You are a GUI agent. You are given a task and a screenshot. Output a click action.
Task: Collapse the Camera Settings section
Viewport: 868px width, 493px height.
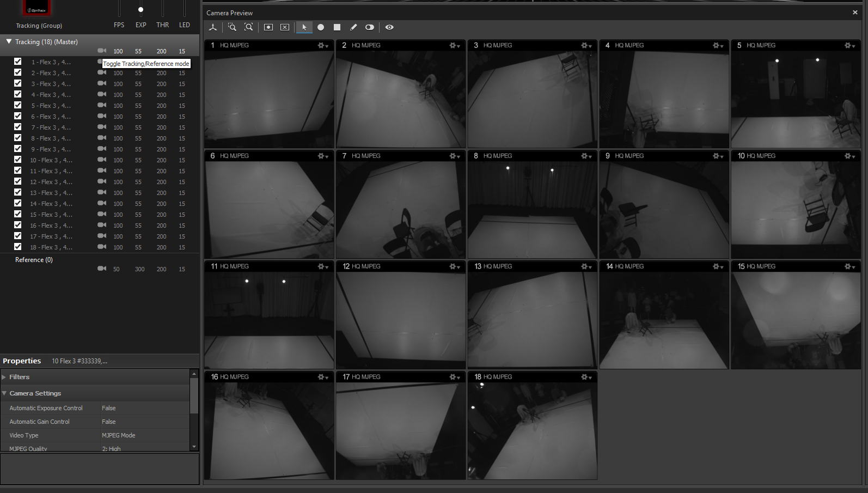[x=4, y=393]
